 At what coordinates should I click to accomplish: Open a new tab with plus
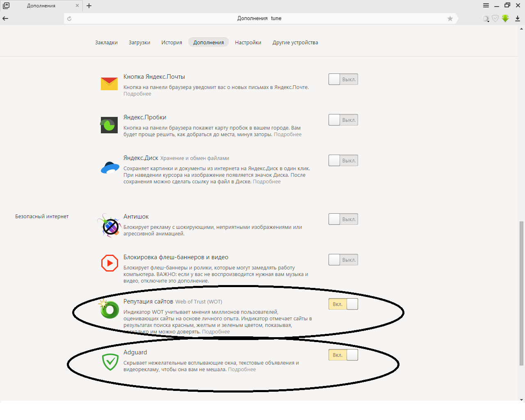click(89, 6)
